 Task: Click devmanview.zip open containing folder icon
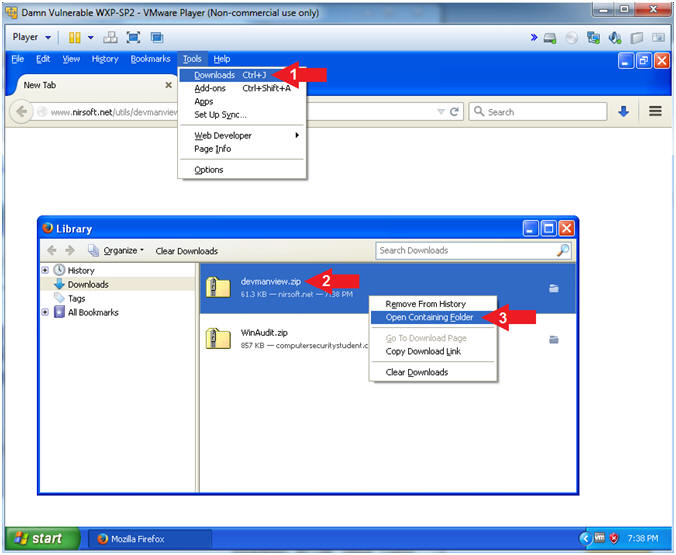coord(554,288)
